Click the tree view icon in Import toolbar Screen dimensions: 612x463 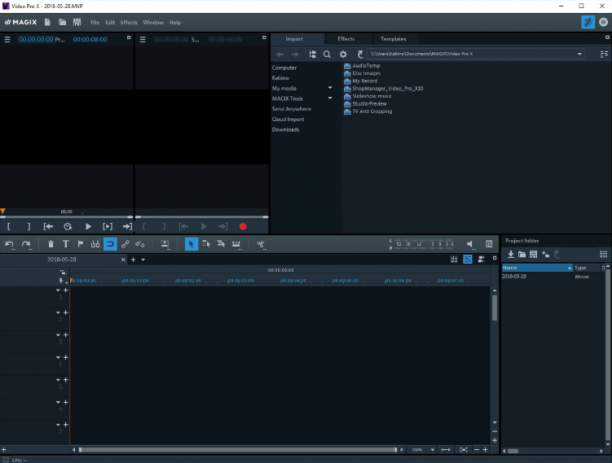(x=313, y=54)
